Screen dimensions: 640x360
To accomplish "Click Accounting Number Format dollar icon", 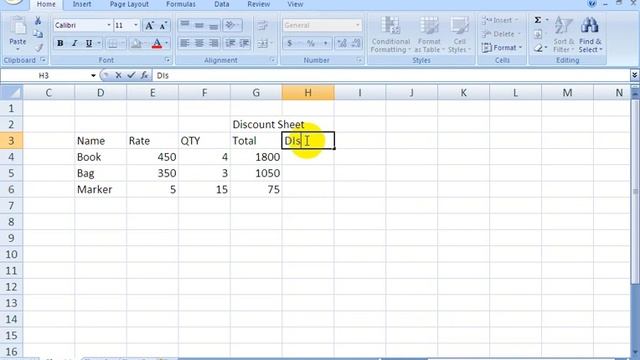I will click(x=289, y=43).
